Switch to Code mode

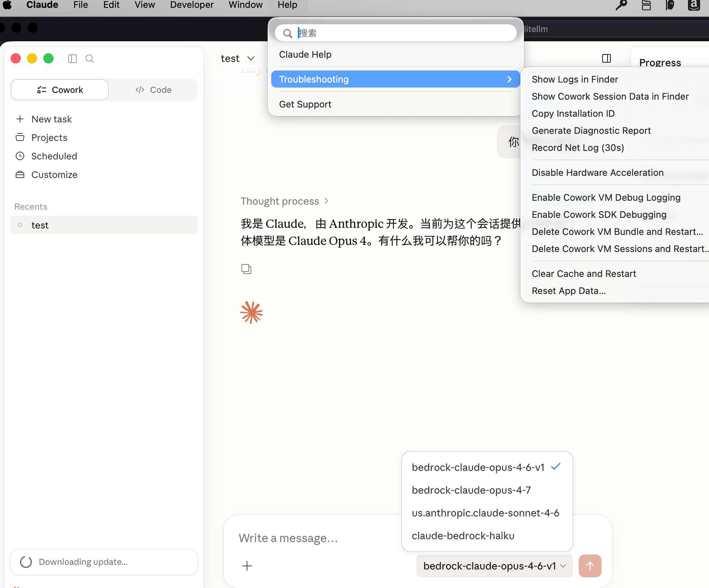coord(153,90)
